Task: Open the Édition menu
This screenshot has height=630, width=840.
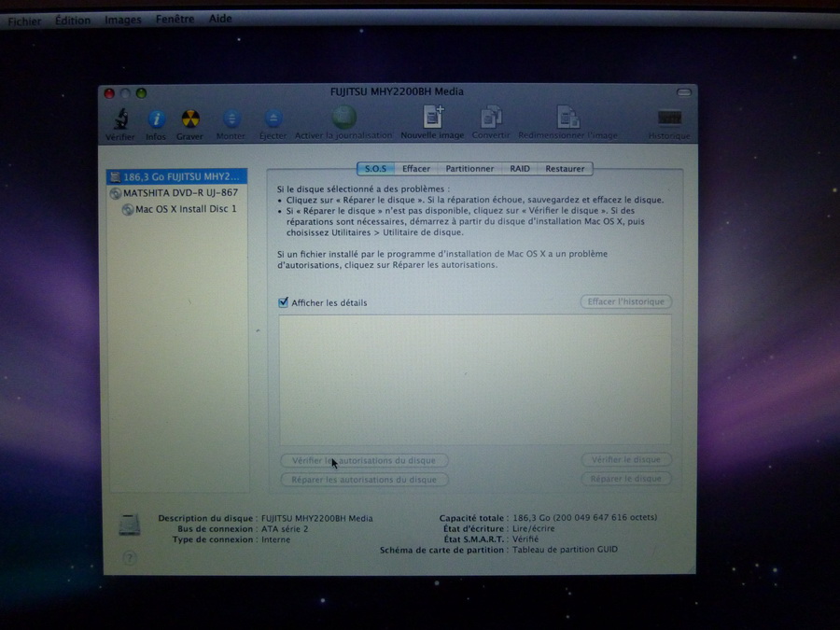Action: pyautogui.click(x=73, y=21)
